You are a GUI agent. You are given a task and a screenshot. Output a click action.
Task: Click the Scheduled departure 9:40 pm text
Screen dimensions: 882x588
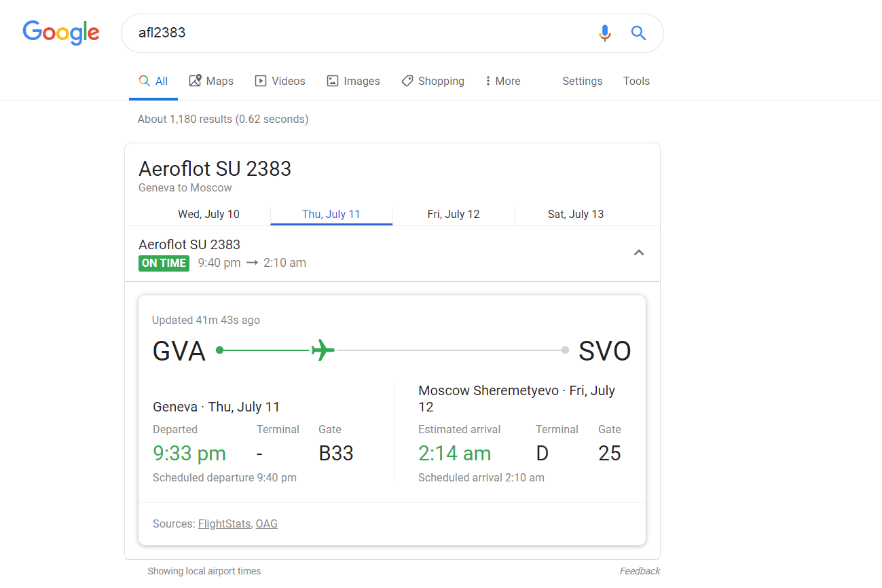[x=225, y=477]
